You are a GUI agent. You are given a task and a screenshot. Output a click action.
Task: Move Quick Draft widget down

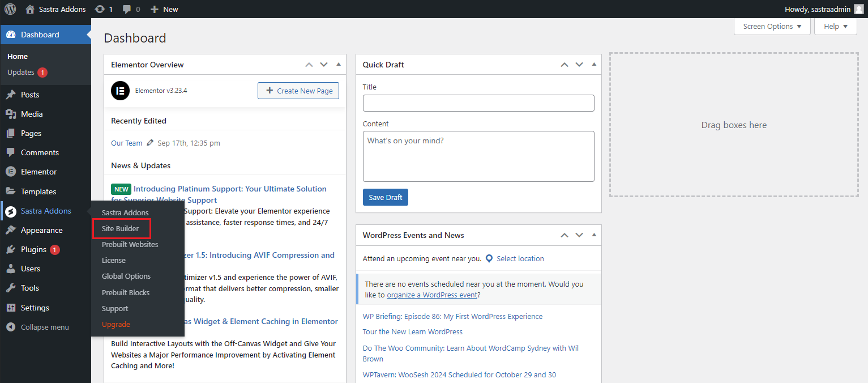pos(579,65)
